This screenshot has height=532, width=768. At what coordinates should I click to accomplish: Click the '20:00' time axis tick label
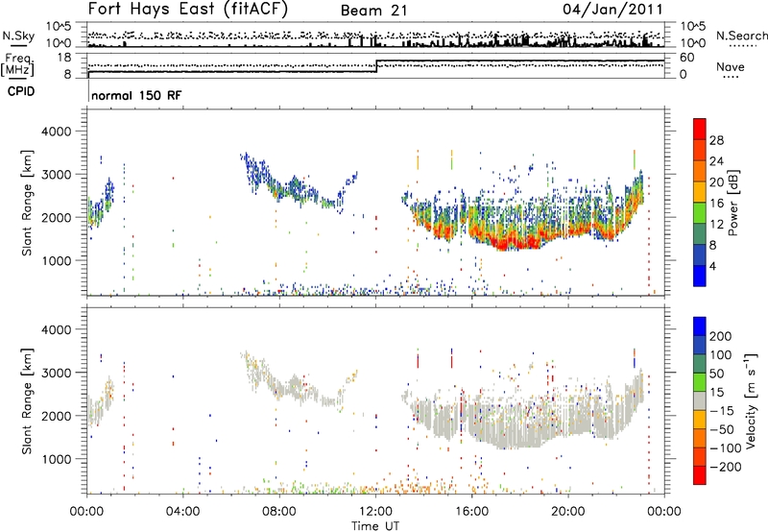[567, 512]
